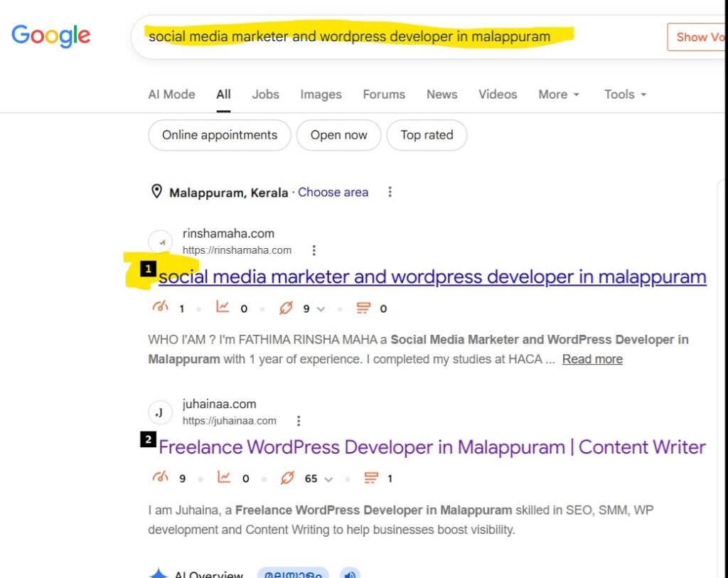
Task: Apply the Online appointments filter chip
Action: click(220, 135)
